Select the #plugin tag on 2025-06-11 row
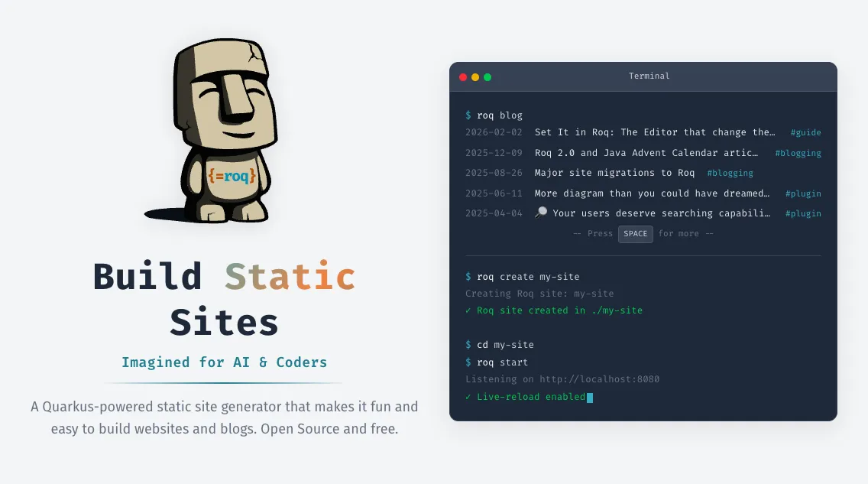Image resolution: width=868 pixels, height=484 pixels. click(803, 193)
